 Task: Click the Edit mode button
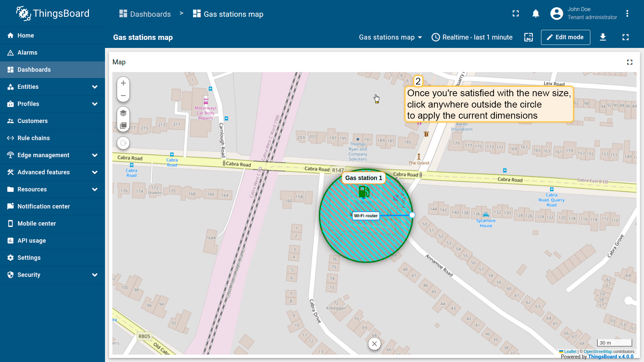[565, 37]
